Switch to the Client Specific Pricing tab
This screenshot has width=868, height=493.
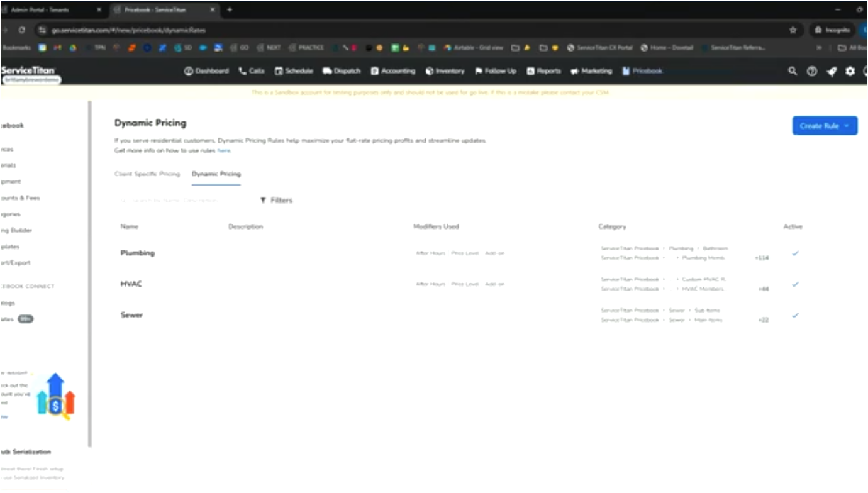(x=147, y=174)
